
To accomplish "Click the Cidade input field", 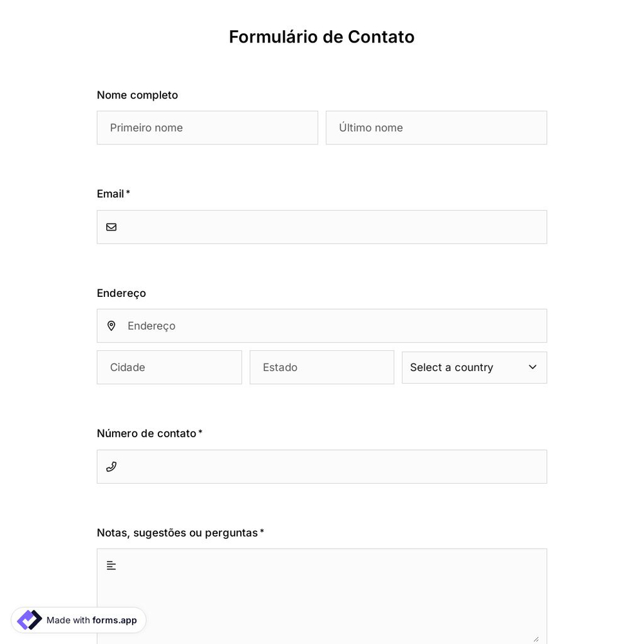I will pos(169,367).
